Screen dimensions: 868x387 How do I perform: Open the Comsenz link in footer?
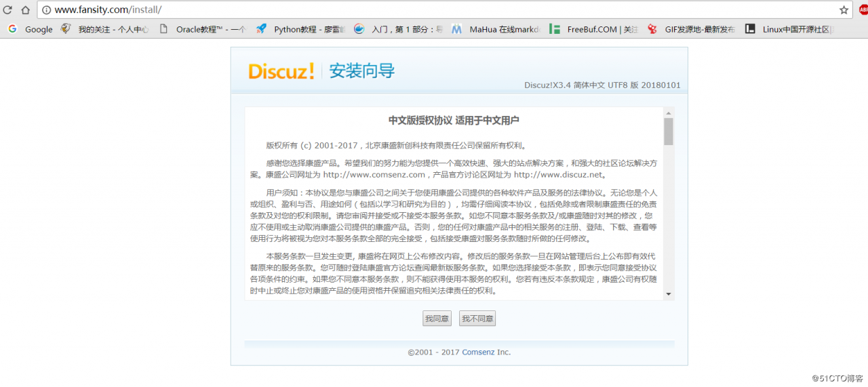click(x=478, y=352)
